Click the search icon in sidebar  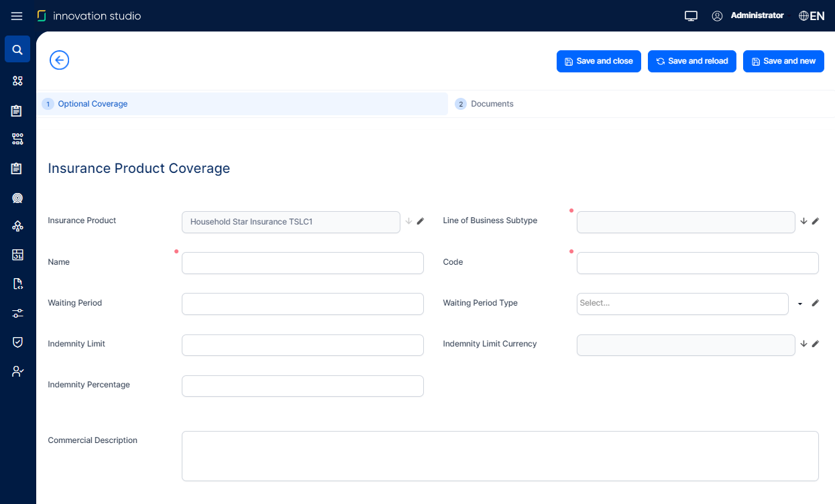coord(17,50)
